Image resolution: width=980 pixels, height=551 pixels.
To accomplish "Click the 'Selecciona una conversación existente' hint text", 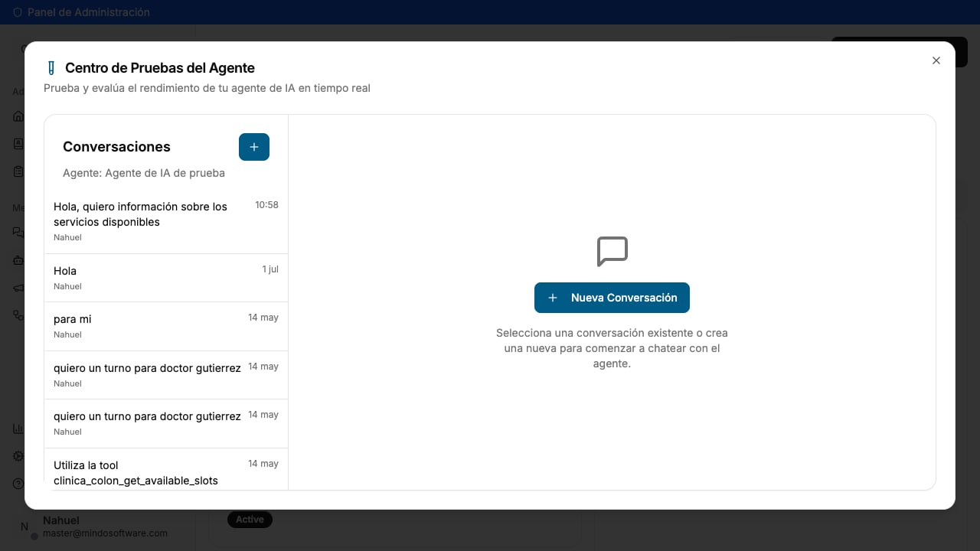I will coord(612,348).
